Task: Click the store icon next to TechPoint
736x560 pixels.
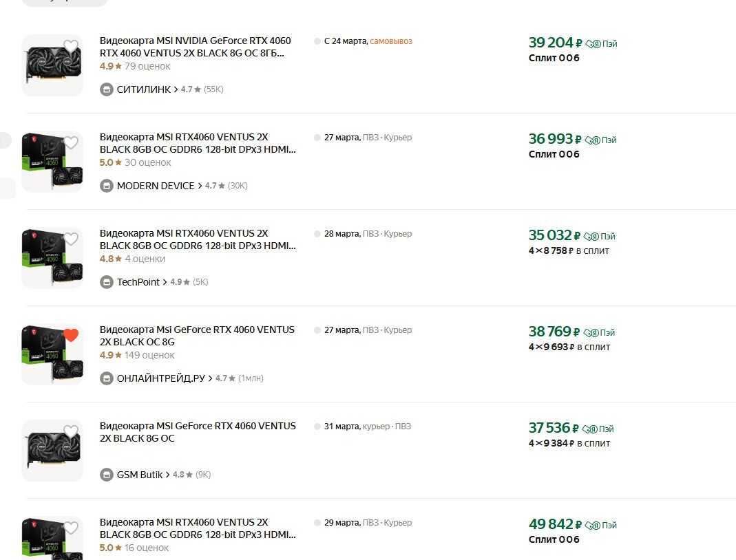Action: point(107,282)
